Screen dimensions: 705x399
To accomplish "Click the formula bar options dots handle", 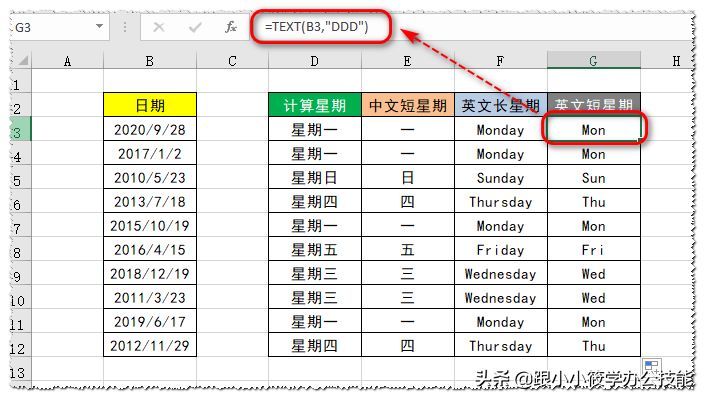I will (x=125, y=27).
